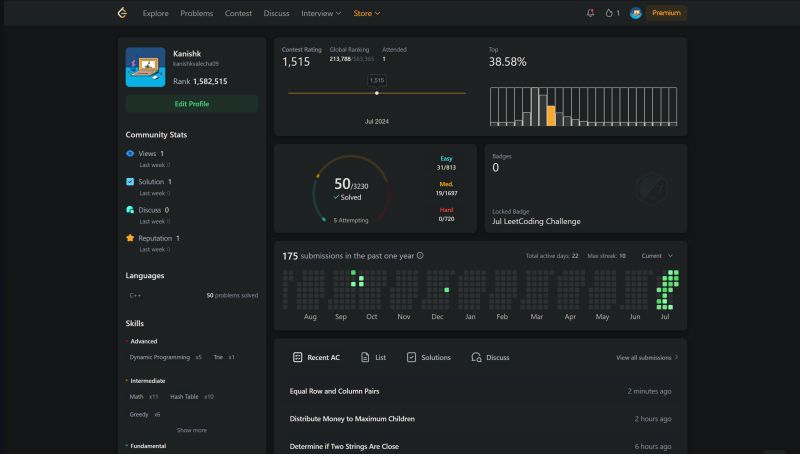Screen dimensions: 800x454
Task: Click the Discuss chat bubble icon
Action: pyautogui.click(x=130, y=210)
